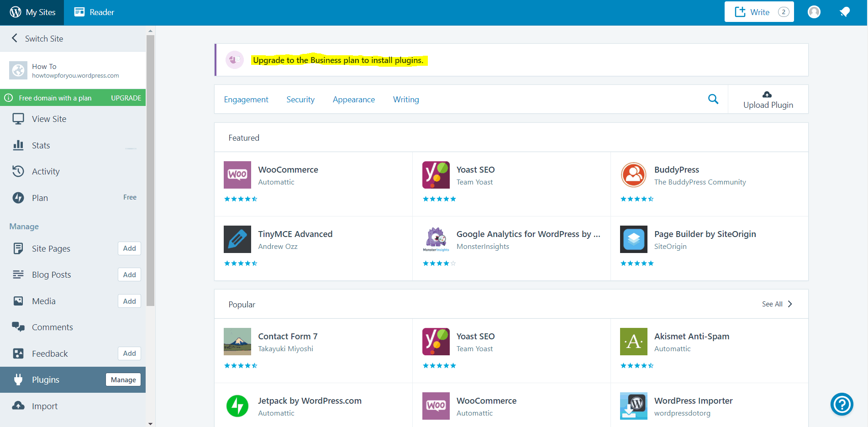The height and width of the screenshot is (427, 868).
Task: Open Site Pages in sidebar
Action: [51, 248]
